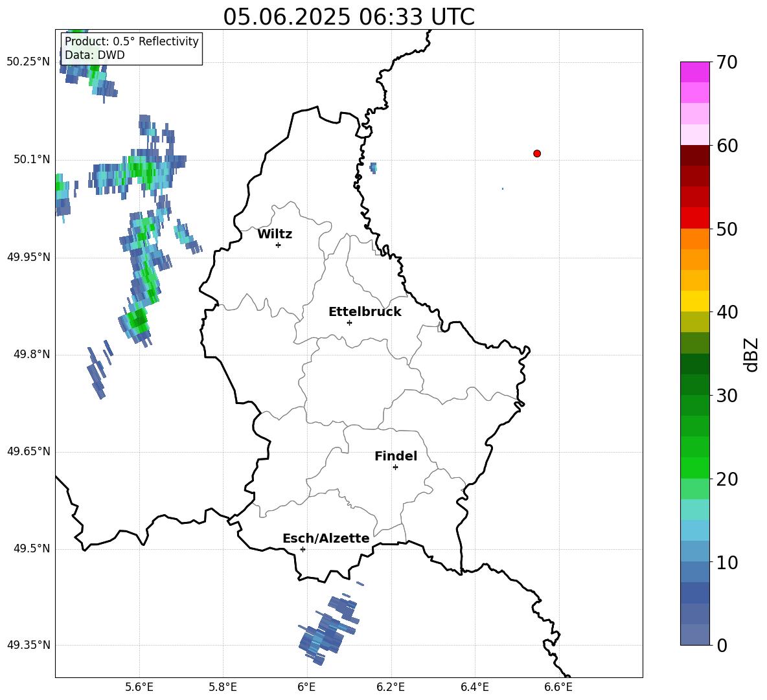Click the Esch/Alzette station cross marker
The width and height of the screenshot is (767, 700).
(x=303, y=549)
